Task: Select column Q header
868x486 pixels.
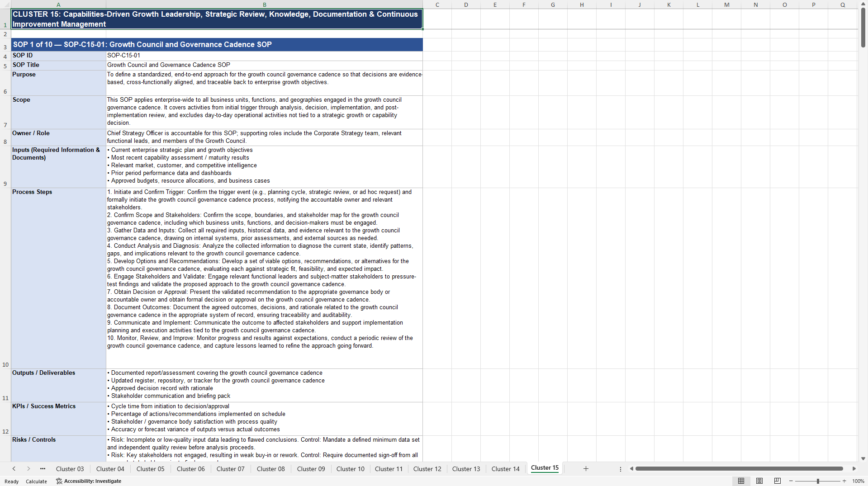Action: click(842, 5)
